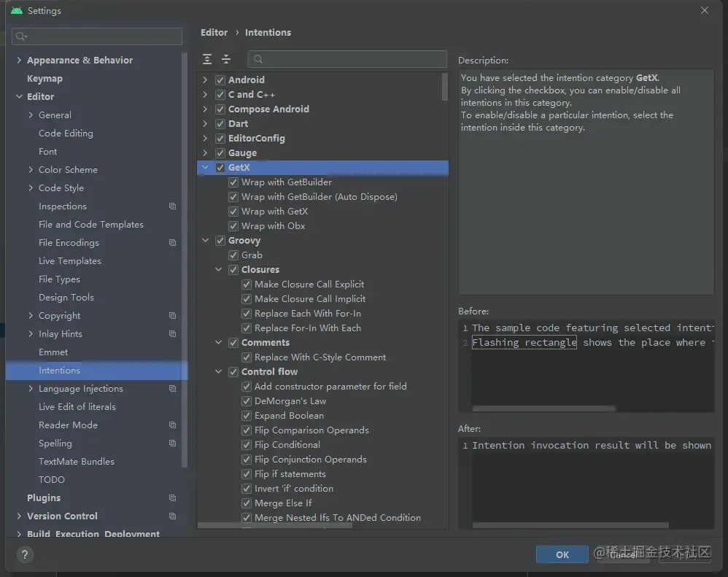The height and width of the screenshot is (577, 728).
Task: Open Keymap settings page
Action: [x=44, y=79]
